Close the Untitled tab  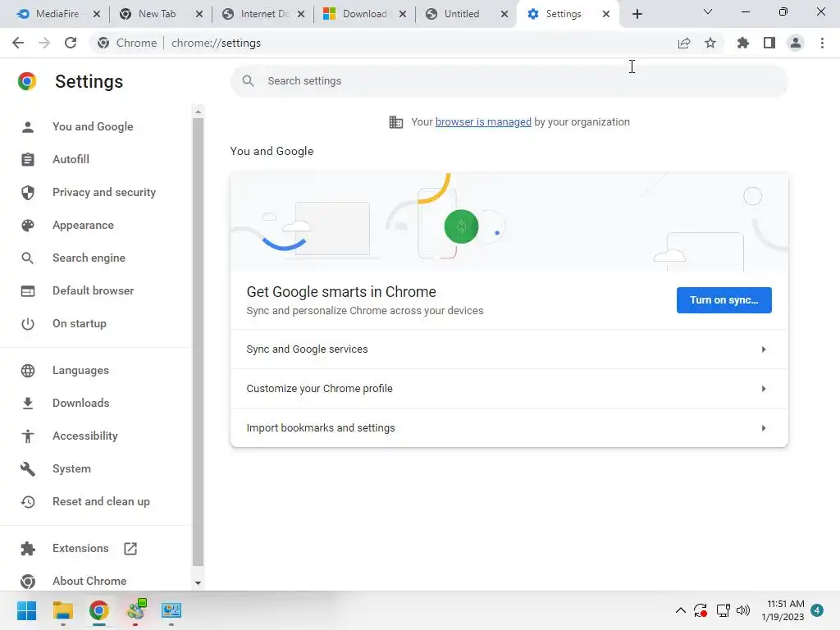(x=504, y=14)
